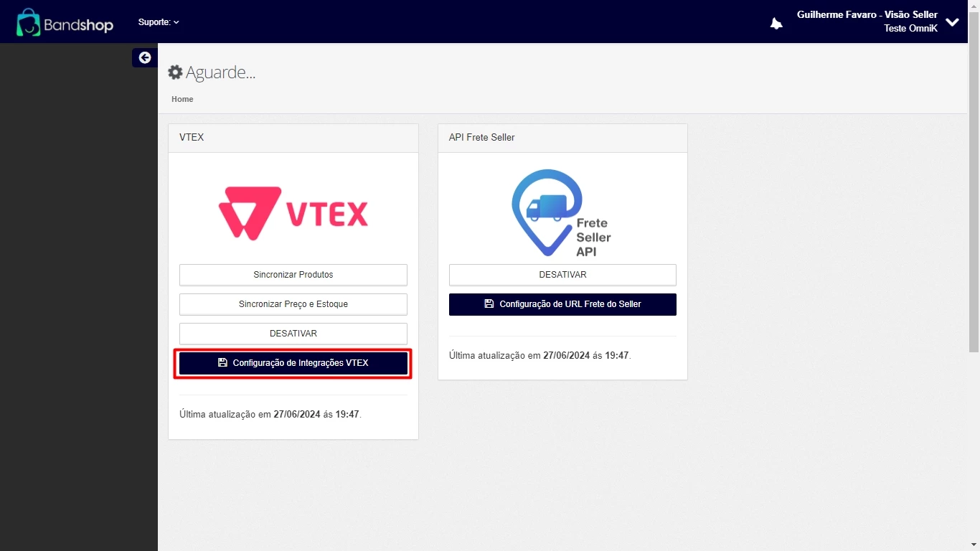Go to the Home breadcrumb
The width and height of the screenshot is (980, 551).
(182, 99)
